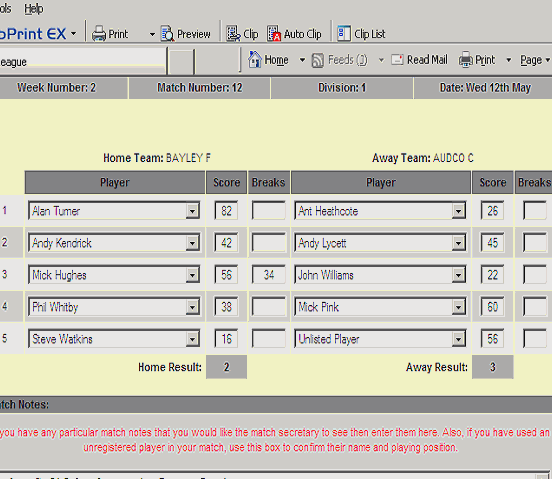
Task: Expand the Andy Lycett player dropdown
Action: point(458,243)
